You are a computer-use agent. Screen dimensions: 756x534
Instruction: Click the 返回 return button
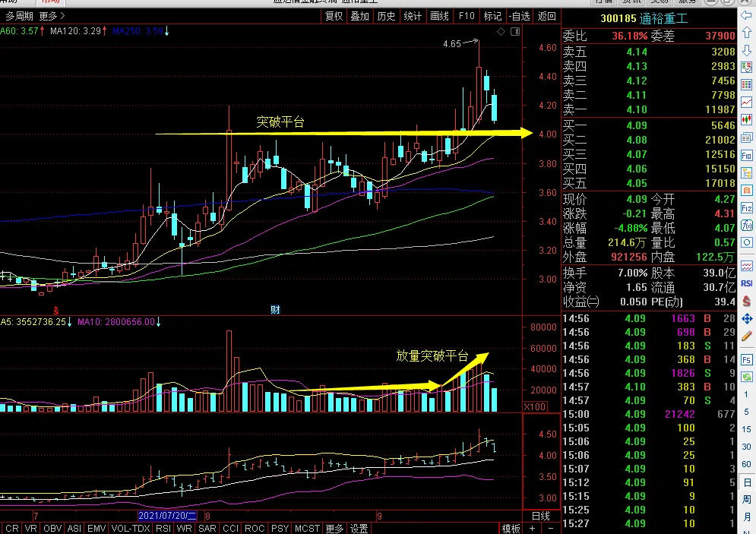[x=547, y=17]
